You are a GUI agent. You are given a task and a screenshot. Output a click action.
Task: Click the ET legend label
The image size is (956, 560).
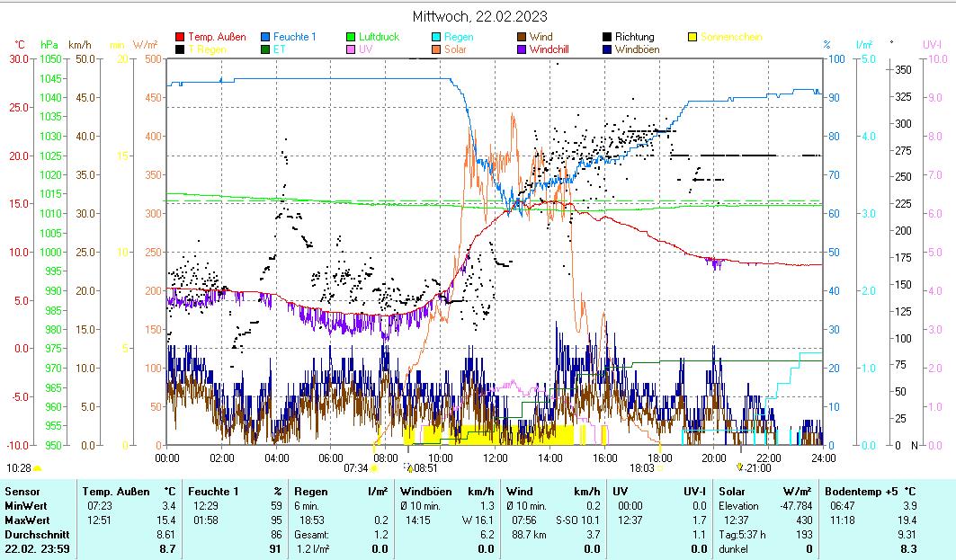pos(279,49)
